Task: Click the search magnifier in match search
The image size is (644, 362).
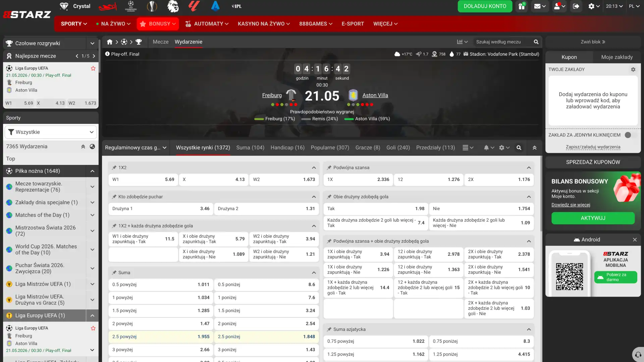Action: point(536,42)
